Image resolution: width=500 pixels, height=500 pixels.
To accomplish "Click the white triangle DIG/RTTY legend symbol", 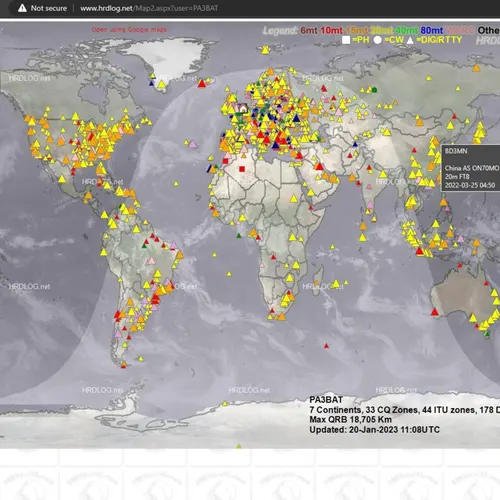I will click(410, 40).
